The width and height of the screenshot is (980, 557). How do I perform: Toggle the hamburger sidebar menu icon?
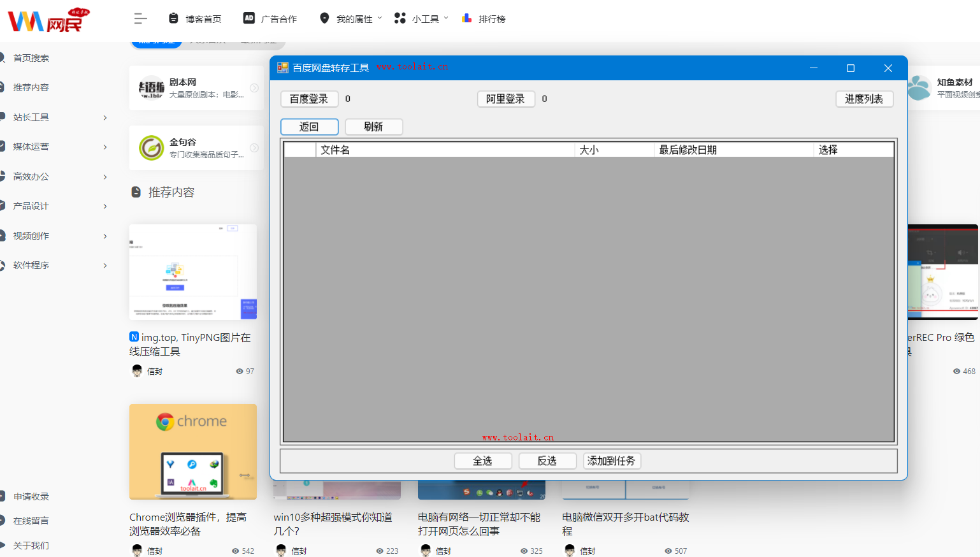click(141, 19)
